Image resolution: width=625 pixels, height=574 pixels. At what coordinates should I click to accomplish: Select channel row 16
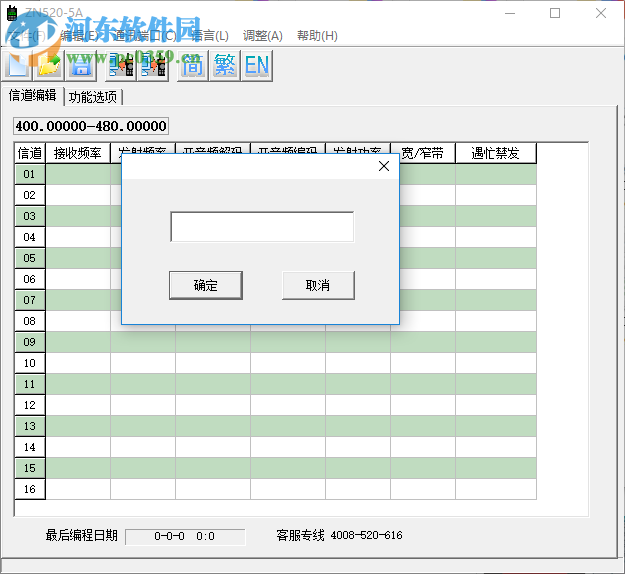29,489
